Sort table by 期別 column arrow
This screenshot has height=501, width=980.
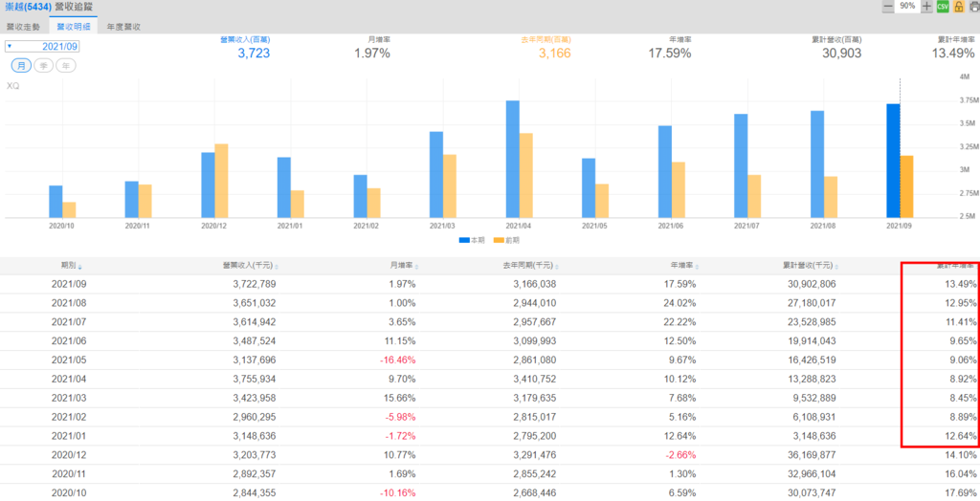tap(79, 267)
